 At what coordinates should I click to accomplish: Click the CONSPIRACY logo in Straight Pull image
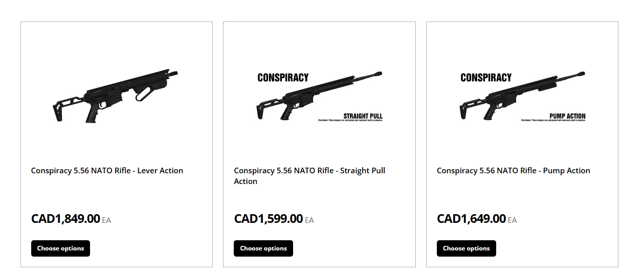[283, 78]
